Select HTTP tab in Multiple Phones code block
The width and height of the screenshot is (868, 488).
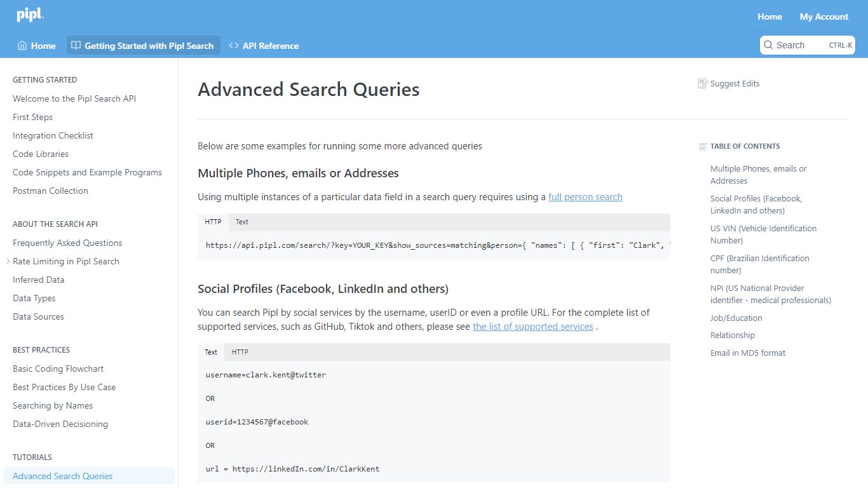pos(213,222)
